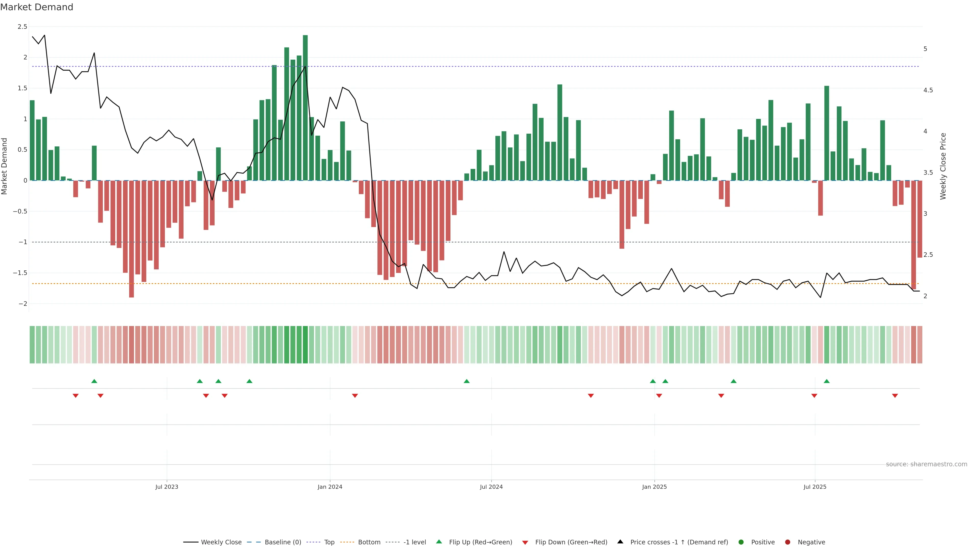The height and width of the screenshot is (551, 980).
Task: Click the red Flip Down triangle legend icon
Action: click(x=525, y=542)
